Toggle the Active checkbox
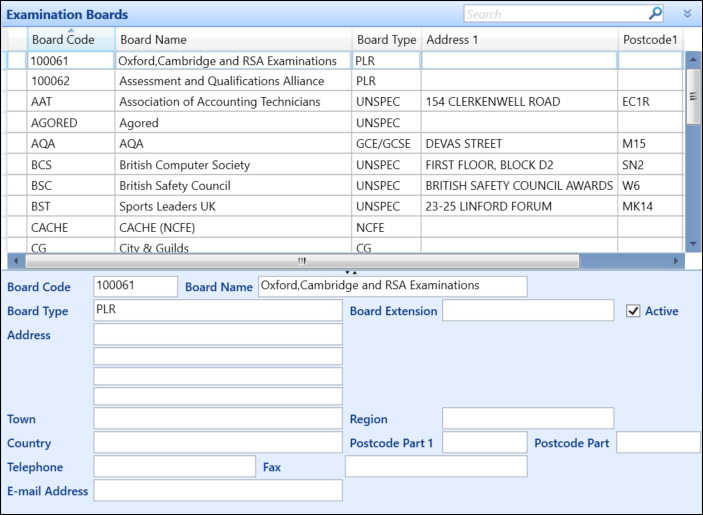This screenshot has height=515, width=703. [x=633, y=311]
